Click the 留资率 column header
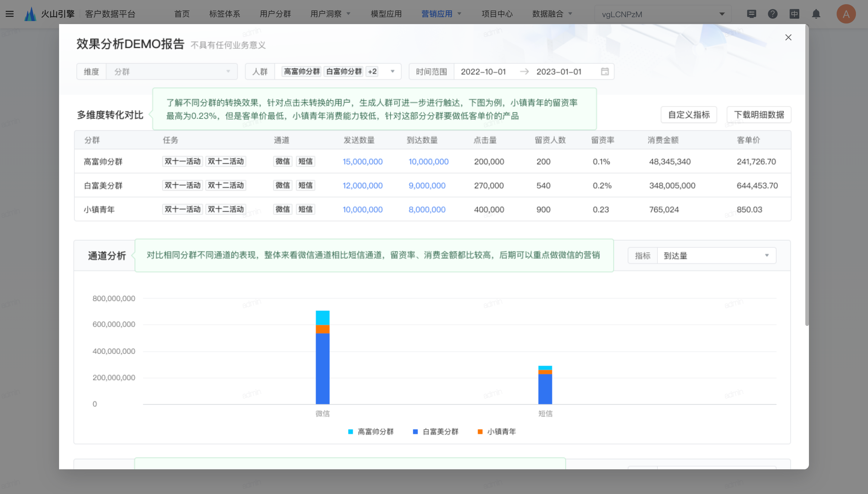 coord(602,140)
